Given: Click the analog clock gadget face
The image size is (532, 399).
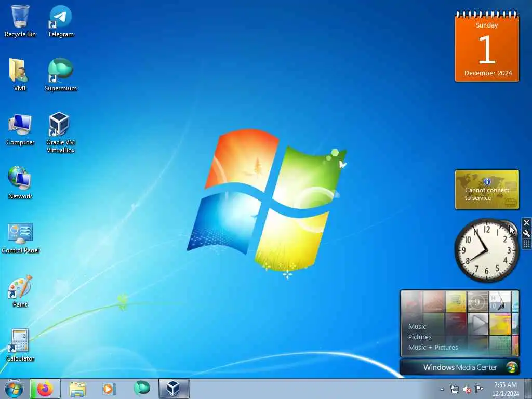Looking at the screenshot, I should point(486,250).
